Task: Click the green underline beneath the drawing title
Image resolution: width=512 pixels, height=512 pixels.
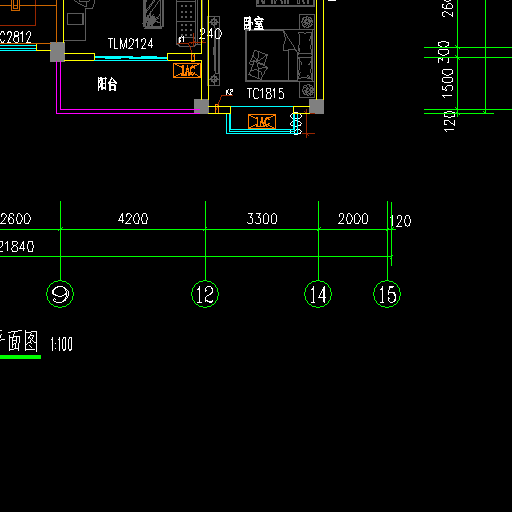Action: [20, 357]
